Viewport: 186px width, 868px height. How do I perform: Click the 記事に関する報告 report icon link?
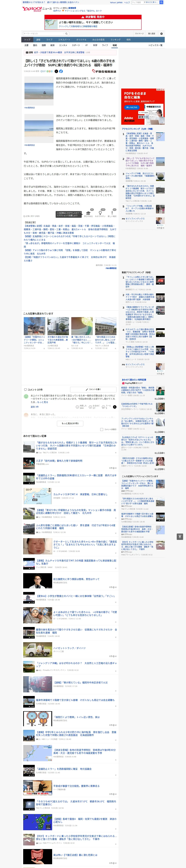pos(32,216)
